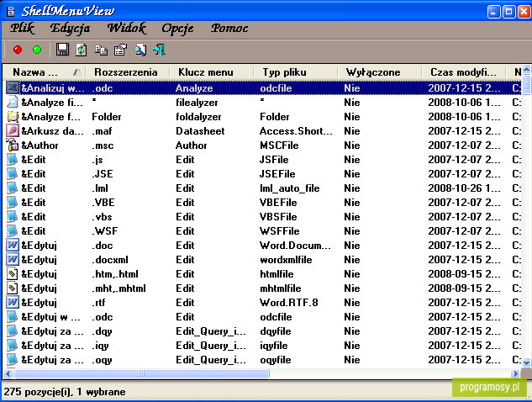Click the 'oqyfile' file type cell

275,360
